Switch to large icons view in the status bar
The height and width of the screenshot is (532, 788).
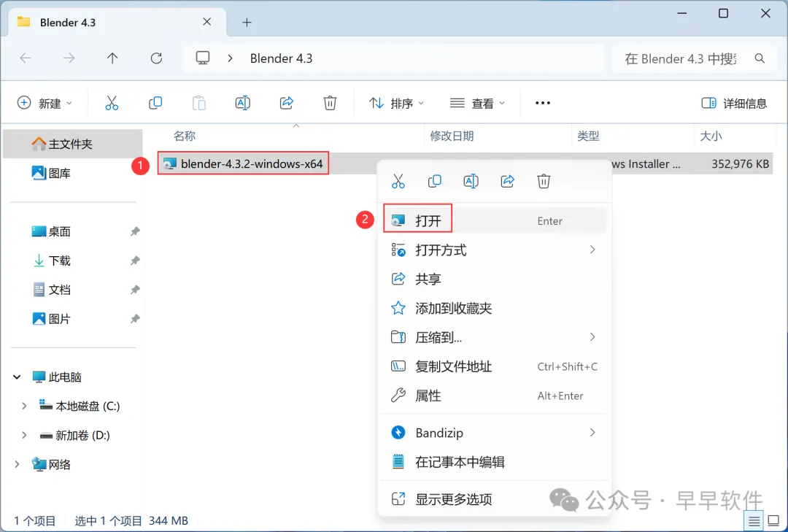point(774,521)
